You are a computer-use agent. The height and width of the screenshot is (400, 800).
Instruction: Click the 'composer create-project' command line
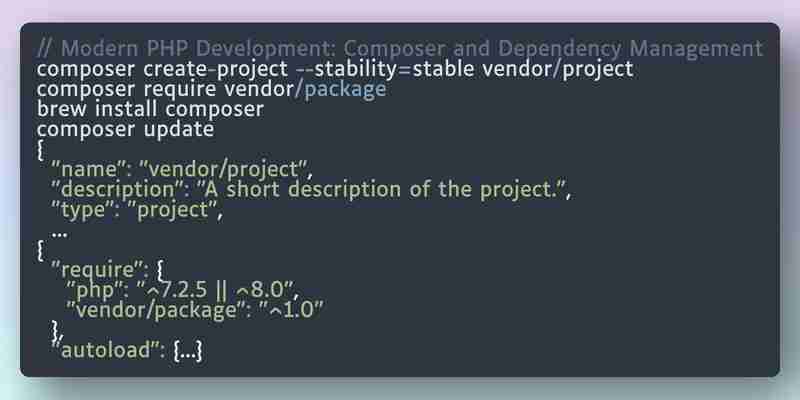(x=335, y=69)
